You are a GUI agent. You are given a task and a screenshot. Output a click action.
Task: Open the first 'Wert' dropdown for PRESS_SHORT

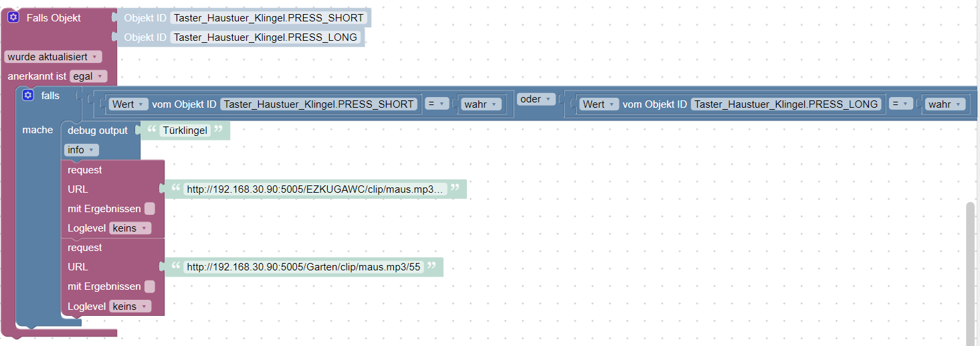tap(129, 104)
